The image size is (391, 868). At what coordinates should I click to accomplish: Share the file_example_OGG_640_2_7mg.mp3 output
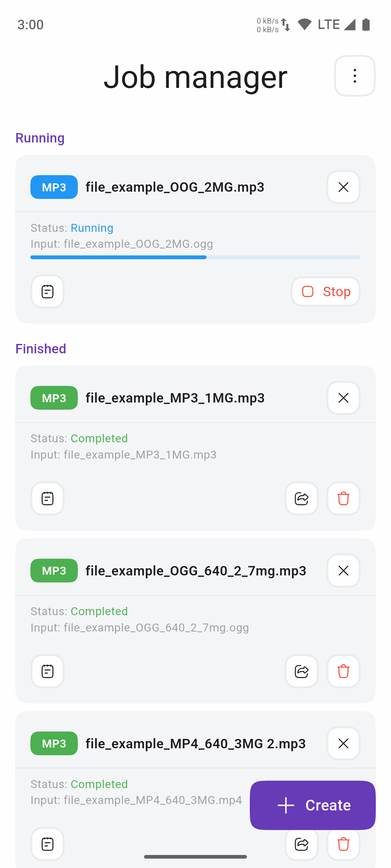[x=302, y=671]
